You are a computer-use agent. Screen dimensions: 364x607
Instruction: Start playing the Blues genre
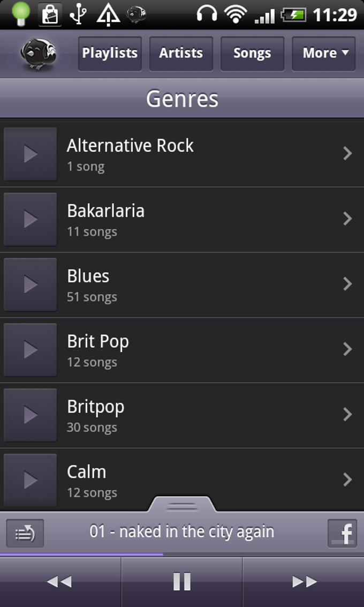31,284
